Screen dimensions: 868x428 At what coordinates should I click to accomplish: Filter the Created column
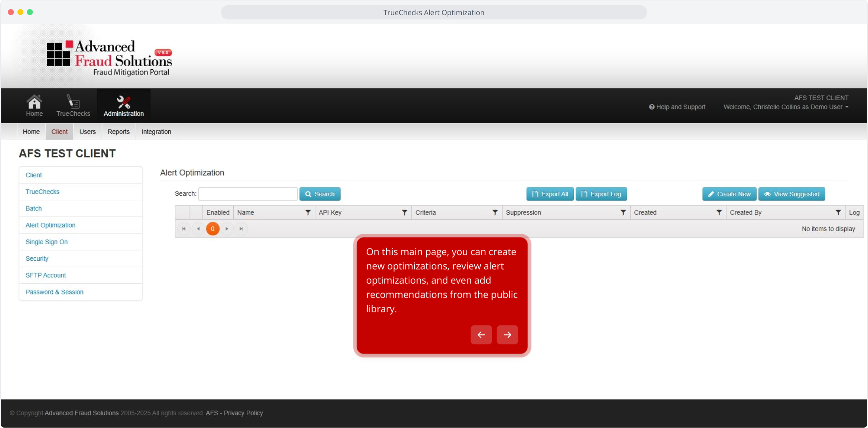(x=719, y=212)
